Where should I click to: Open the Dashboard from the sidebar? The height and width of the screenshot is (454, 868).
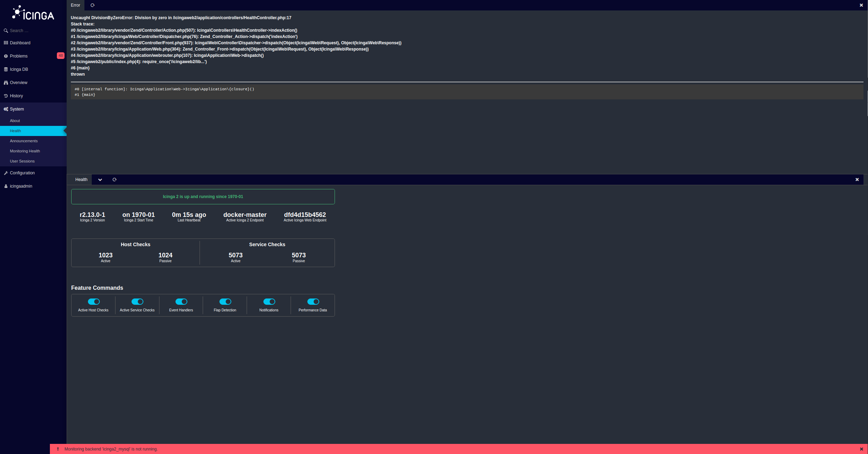point(20,43)
